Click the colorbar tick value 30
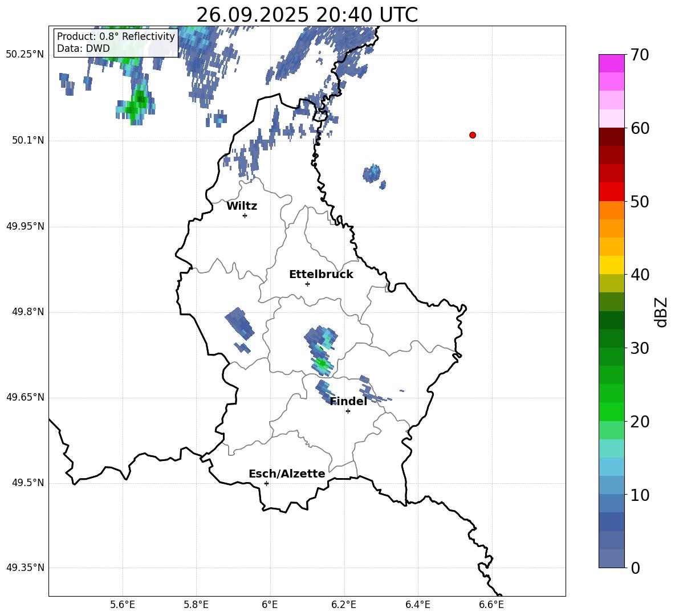Viewport: 675px width, 616px height. coord(640,348)
